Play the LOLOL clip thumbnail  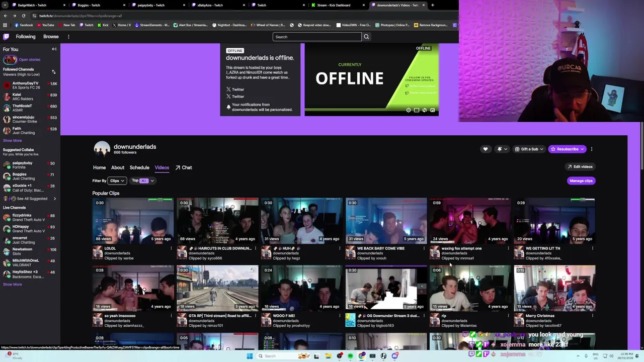click(133, 221)
